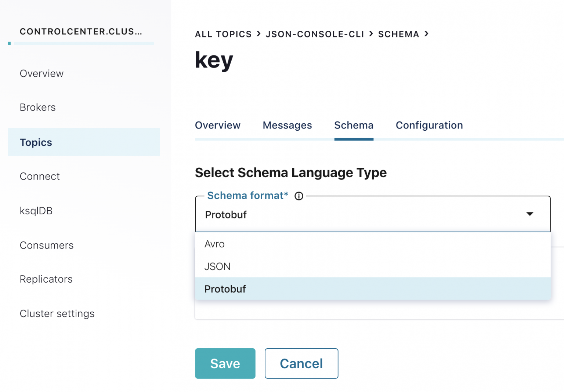Choose Protobuf in the format options
564x392 pixels.
coord(225,289)
